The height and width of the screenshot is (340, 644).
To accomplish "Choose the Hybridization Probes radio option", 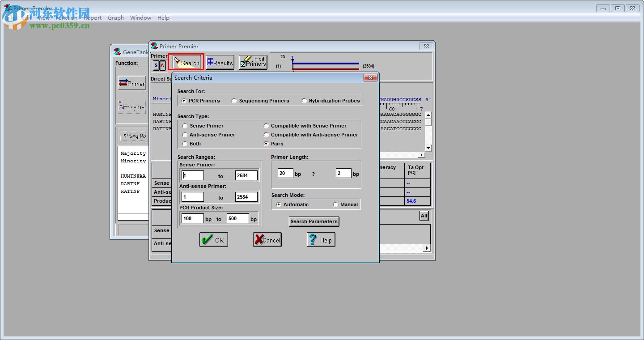I will pyautogui.click(x=305, y=101).
